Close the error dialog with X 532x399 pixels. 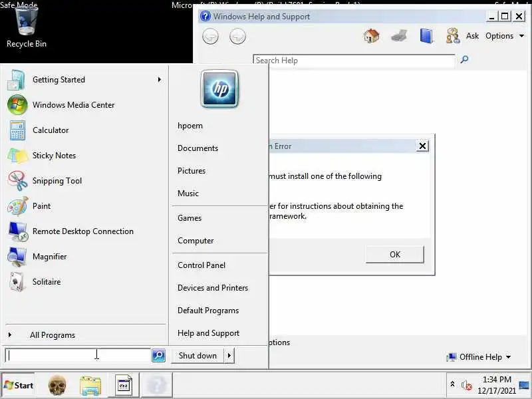point(422,146)
